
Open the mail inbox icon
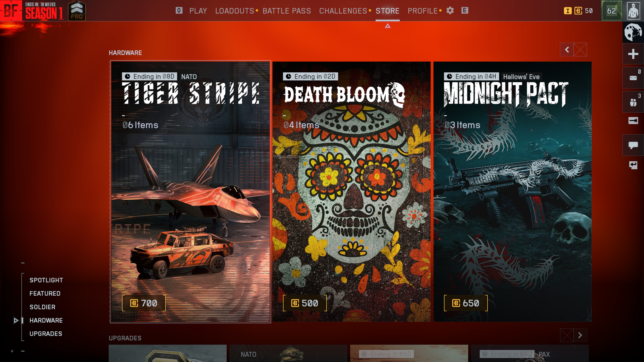pos(633,78)
